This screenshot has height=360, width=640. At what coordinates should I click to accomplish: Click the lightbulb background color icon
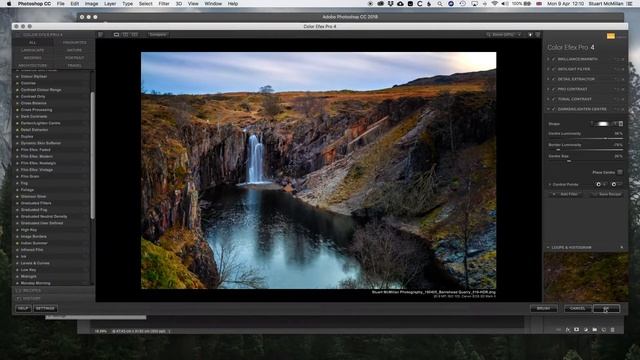530,35
